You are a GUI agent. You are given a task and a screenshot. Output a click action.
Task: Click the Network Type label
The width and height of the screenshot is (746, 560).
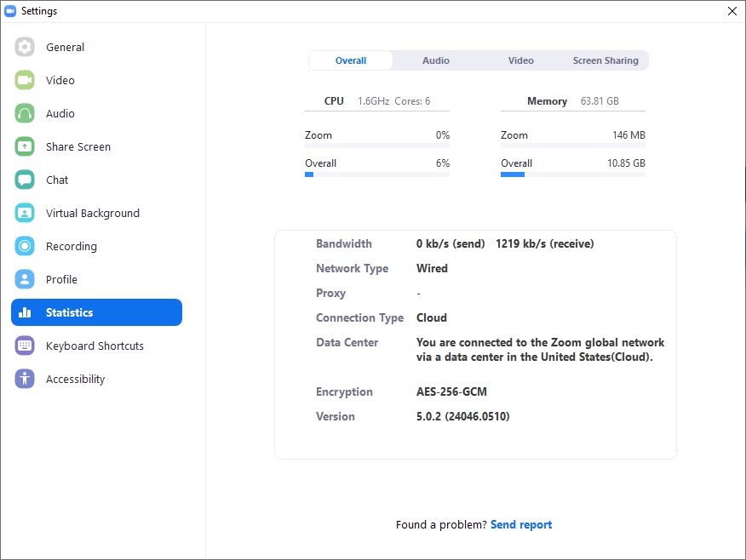click(x=352, y=268)
